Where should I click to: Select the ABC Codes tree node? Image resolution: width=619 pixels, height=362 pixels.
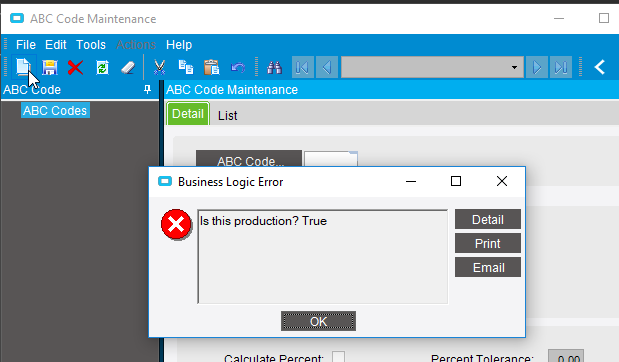(x=55, y=111)
